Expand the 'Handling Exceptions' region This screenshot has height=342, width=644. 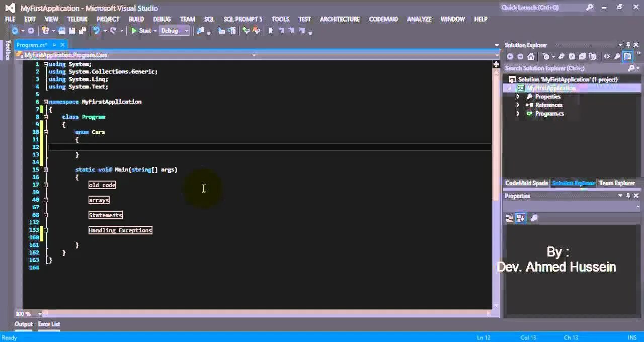click(46, 230)
